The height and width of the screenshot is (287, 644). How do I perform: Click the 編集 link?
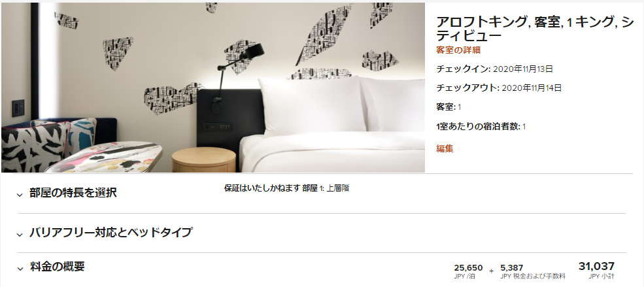pyautogui.click(x=445, y=148)
